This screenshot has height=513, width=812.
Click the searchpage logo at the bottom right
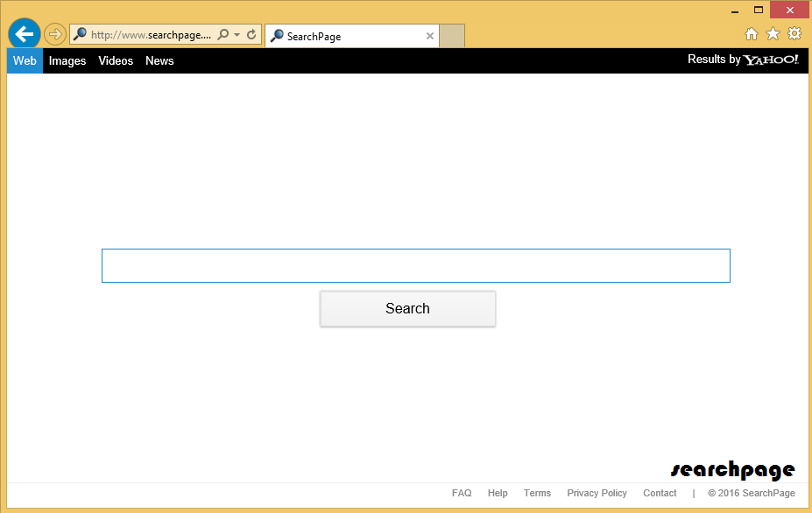tap(733, 469)
